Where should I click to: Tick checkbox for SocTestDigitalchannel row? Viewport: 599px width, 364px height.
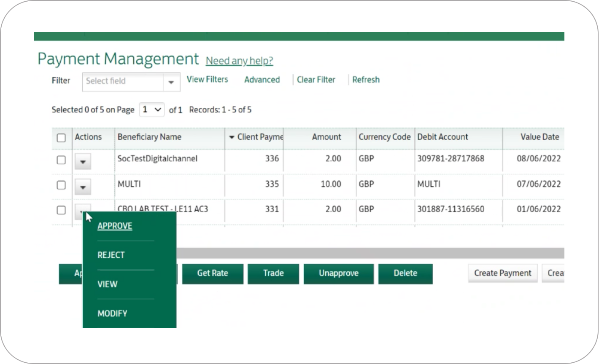pyautogui.click(x=61, y=160)
